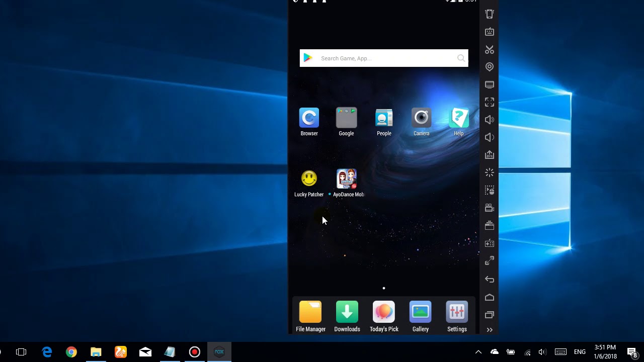
Task: Click the Android Home button in sidebar
Action: pyautogui.click(x=490, y=297)
